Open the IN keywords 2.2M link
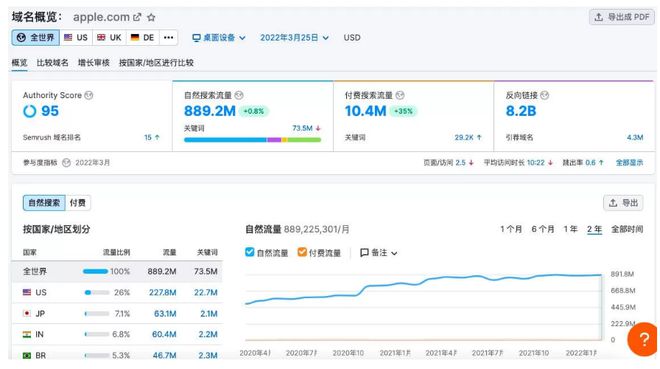The height and width of the screenshot is (369, 660). coord(208,334)
